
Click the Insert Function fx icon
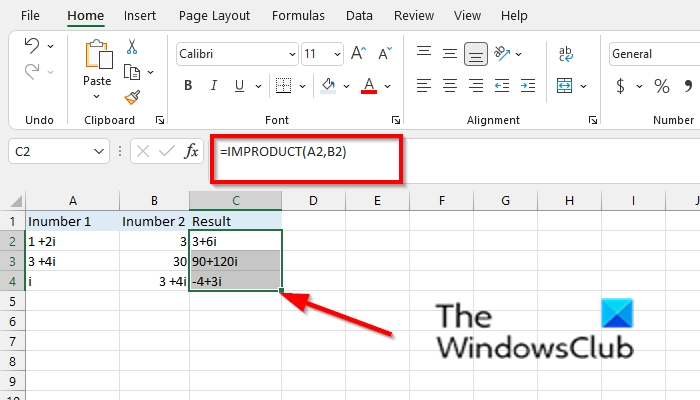coord(191,151)
